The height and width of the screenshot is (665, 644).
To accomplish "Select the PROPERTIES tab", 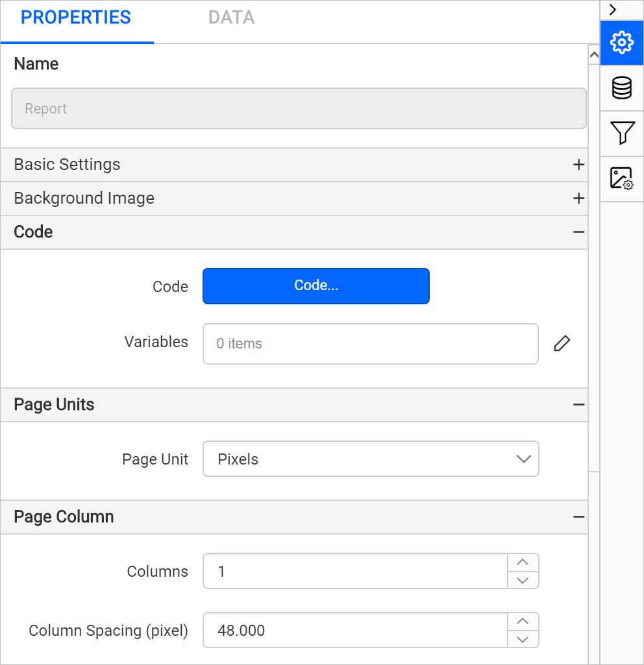I will (76, 18).
